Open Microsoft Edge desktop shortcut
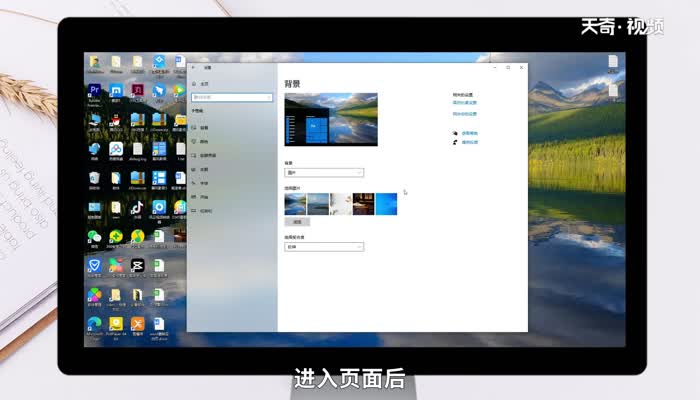The height and width of the screenshot is (400, 700). click(94, 324)
